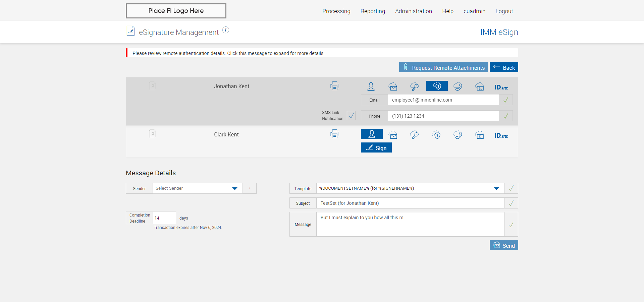The image size is (644, 302).
Task: Select security question authentication for Jonathan Kent
Action: [437, 86]
